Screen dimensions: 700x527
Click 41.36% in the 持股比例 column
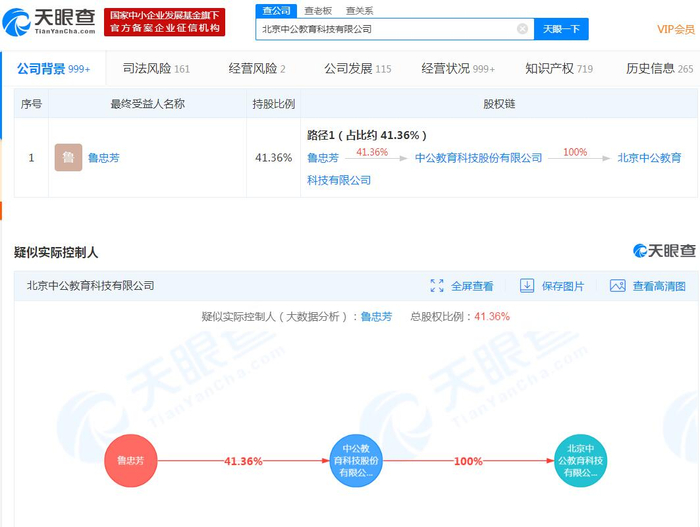coord(273,158)
